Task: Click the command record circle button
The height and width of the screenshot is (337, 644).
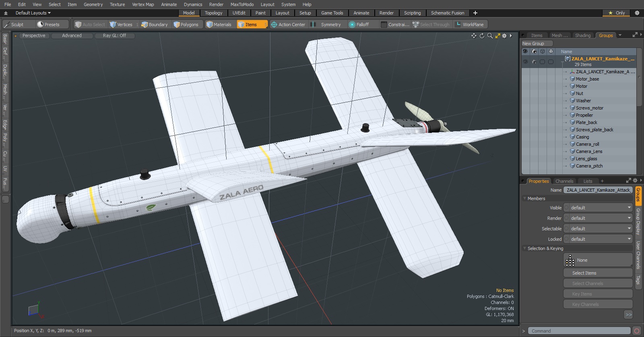Action: click(x=637, y=331)
